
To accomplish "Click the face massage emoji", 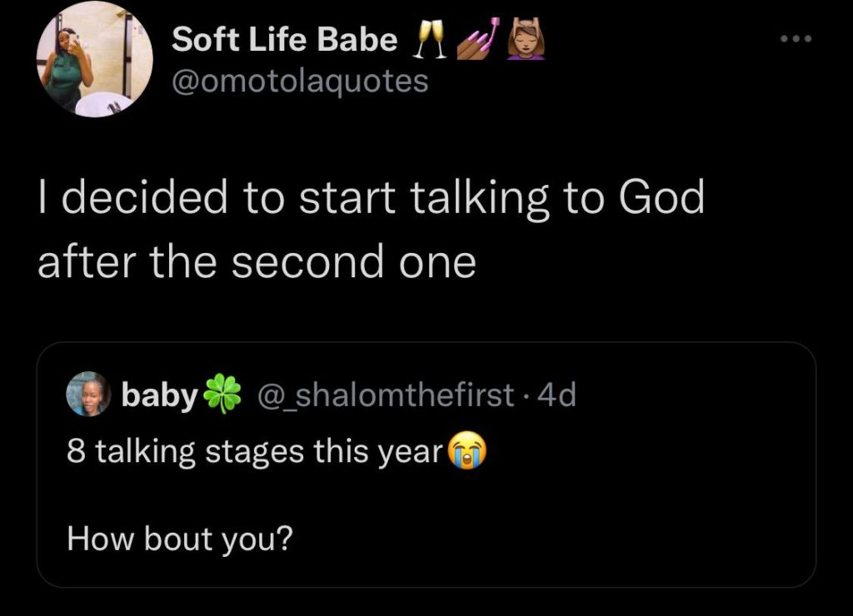I will click(x=526, y=39).
